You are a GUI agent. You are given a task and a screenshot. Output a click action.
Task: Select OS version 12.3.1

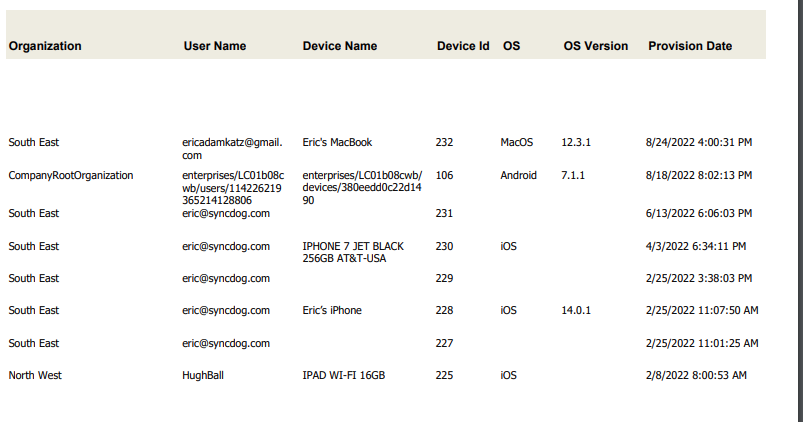(x=576, y=143)
